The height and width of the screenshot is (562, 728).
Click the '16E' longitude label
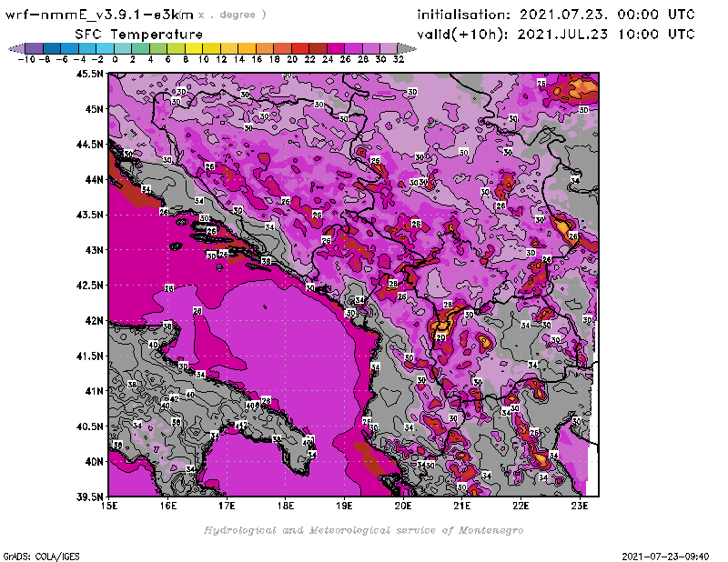[168, 506]
